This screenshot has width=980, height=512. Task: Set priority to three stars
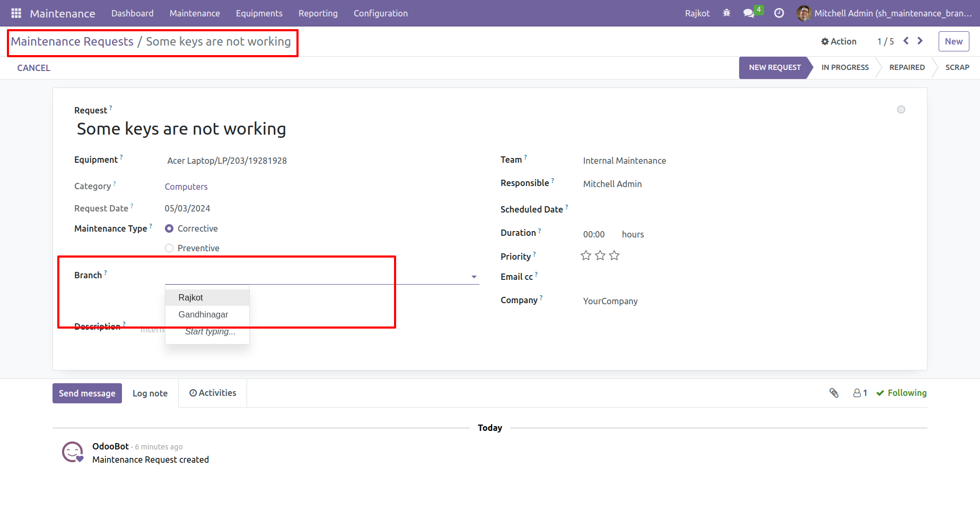coord(614,255)
